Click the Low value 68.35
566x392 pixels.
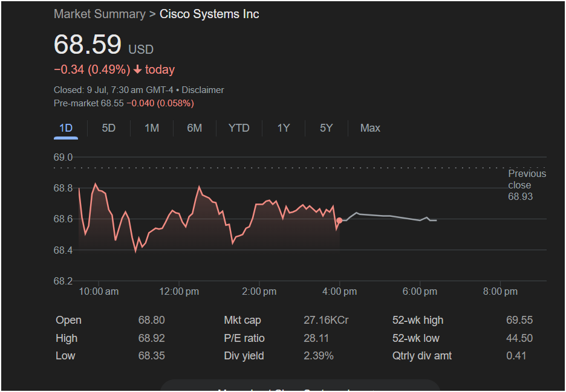[152, 356]
